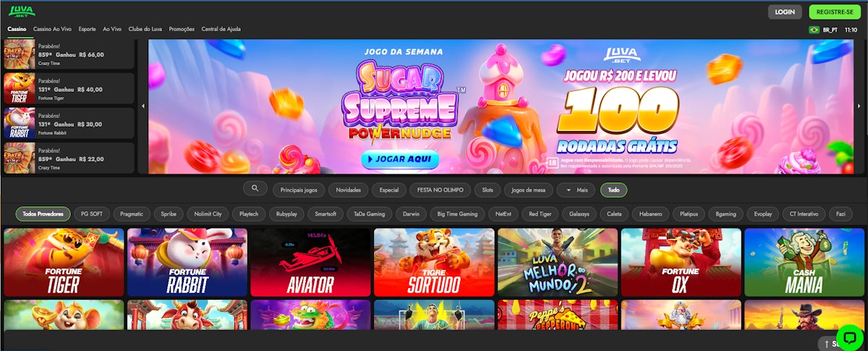Open Fortune Rabbit icon in winners list
The height and width of the screenshot is (351, 868).
click(20, 123)
